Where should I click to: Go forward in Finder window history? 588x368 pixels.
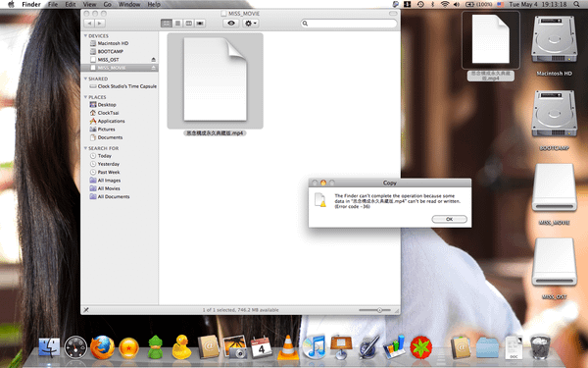(x=99, y=24)
